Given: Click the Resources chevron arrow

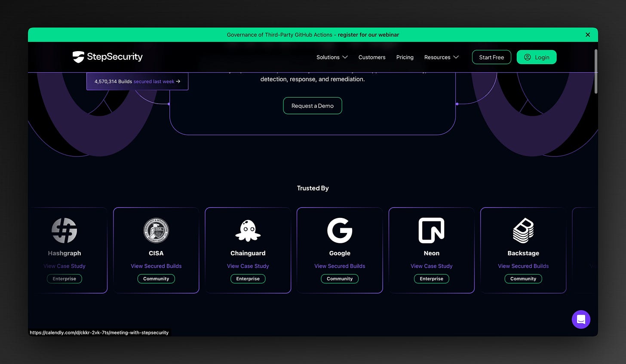Looking at the screenshot, I should point(456,57).
